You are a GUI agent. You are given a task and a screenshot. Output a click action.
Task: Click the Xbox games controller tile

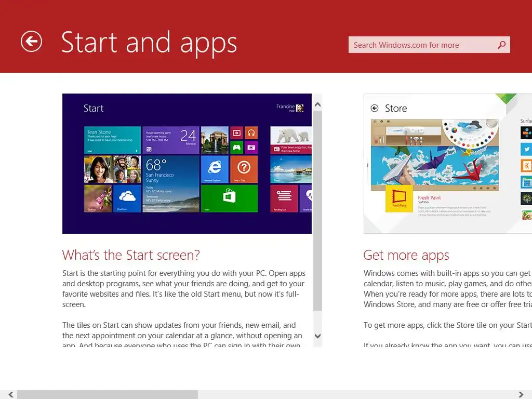click(x=236, y=147)
